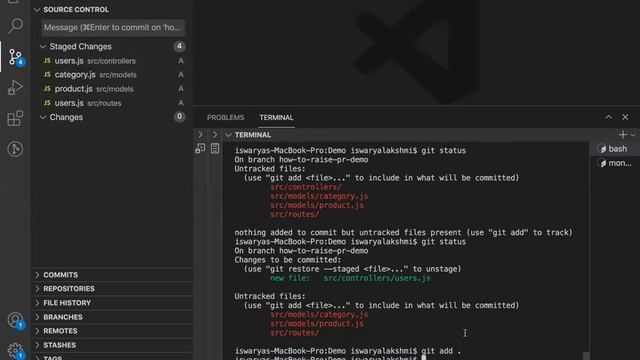Open the Search view in activity bar
Image resolution: width=640 pixels, height=360 pixels.
pos(16,26)
